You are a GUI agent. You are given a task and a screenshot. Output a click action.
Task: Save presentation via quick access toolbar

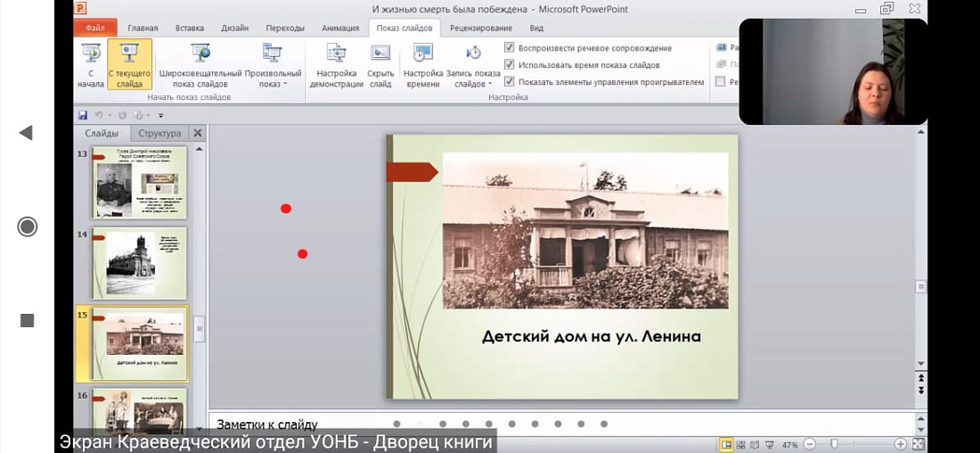pos(83,115)
